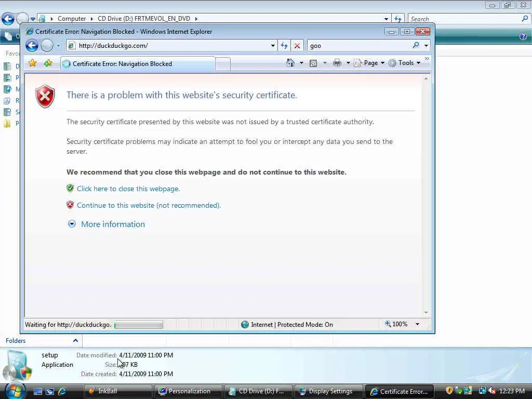This screenshot has height=399, width=532.
Task: Open the Windows Start orb
Action: (x=15, y=391)
